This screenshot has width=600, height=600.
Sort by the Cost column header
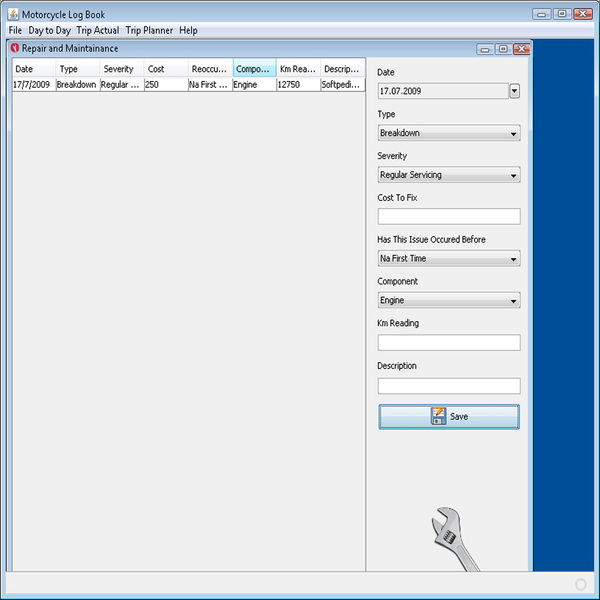click(166, 69)
